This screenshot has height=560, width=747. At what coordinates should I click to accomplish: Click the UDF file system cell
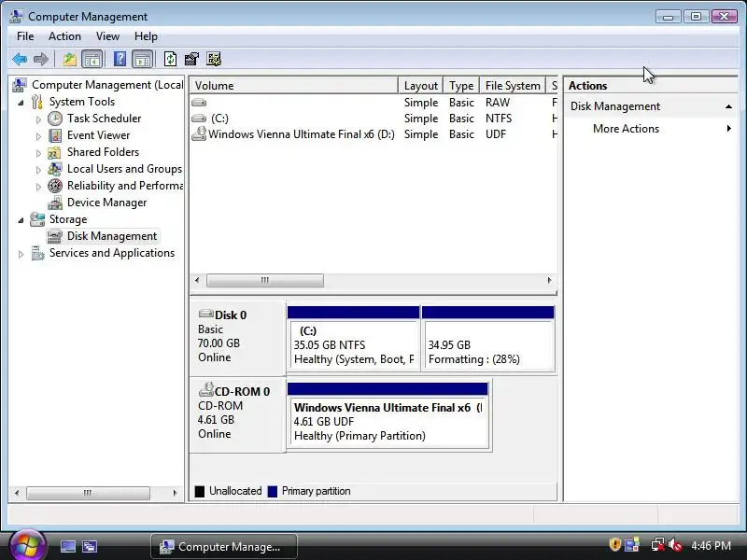point(496,134)
